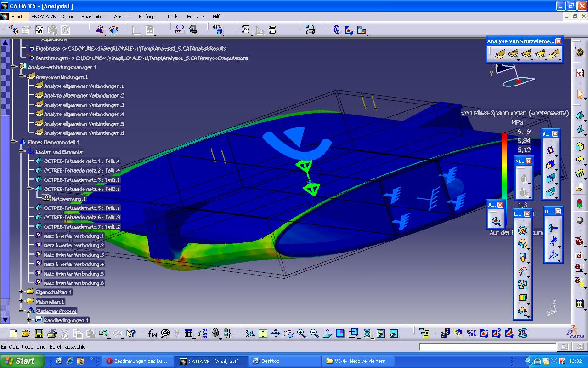The height and width of the screenshot is (368, 588).
Task: Open the Fenster menu
Action: [x=196, y=17]
